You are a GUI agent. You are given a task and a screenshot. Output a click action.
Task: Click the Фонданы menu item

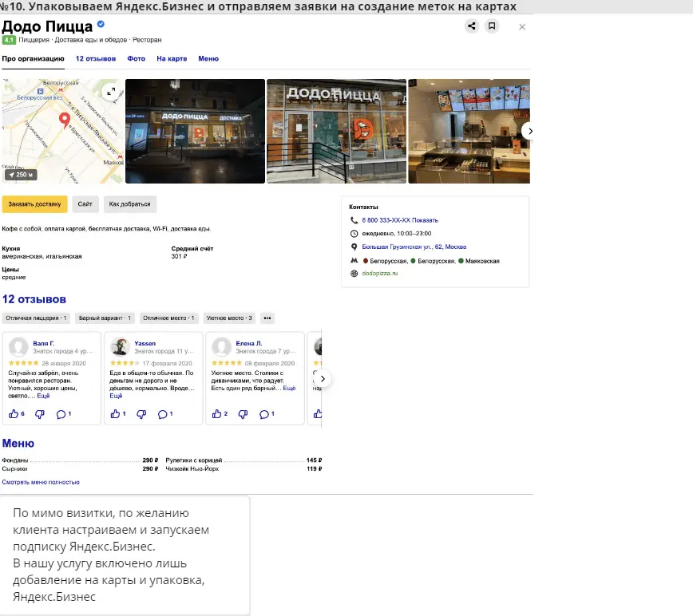point(15,460)
